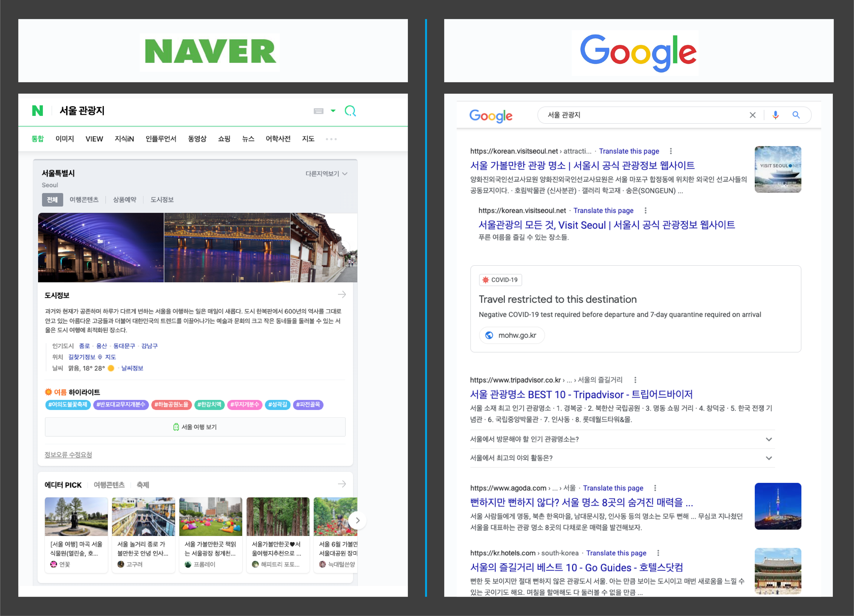Click the #파전골목 tag
The height and width of the screenshot is (616, 854).
click(308, 405)
